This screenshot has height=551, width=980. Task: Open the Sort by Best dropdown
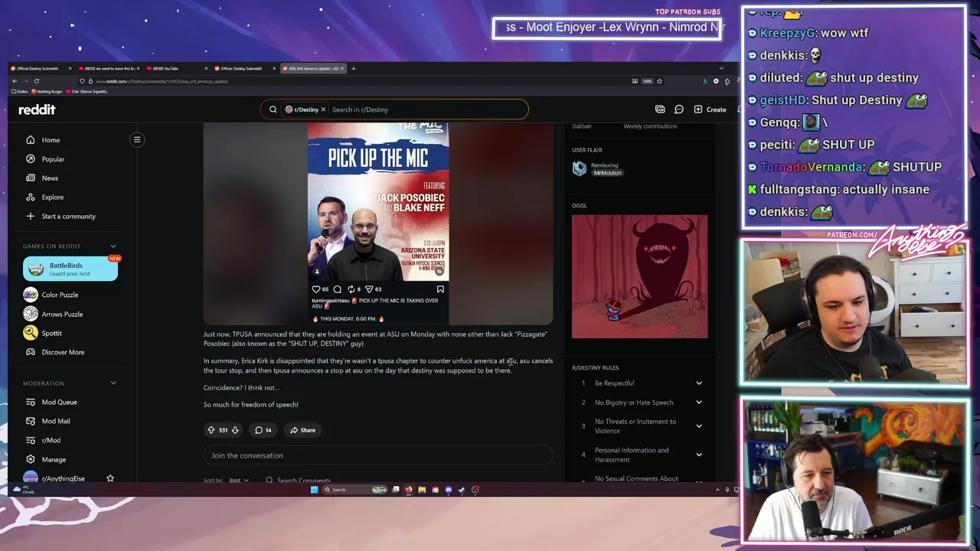coord(239,481)
